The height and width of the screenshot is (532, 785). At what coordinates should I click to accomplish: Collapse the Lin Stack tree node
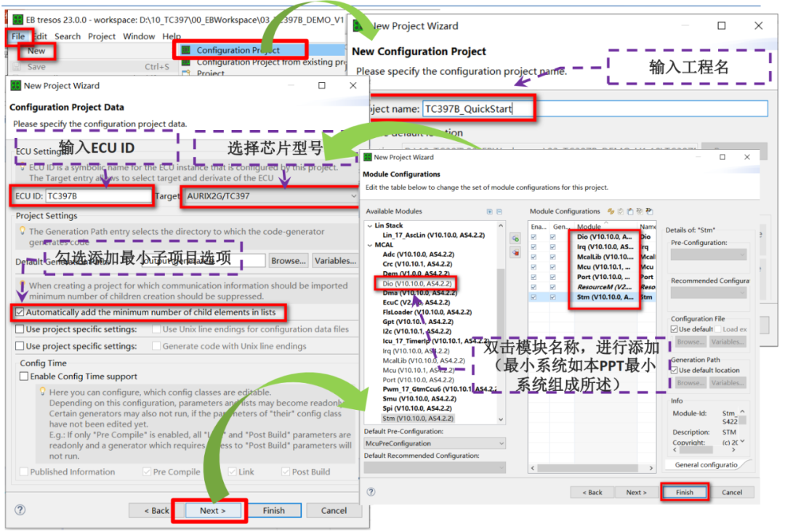pyautogui.click(x=370, y=226)
